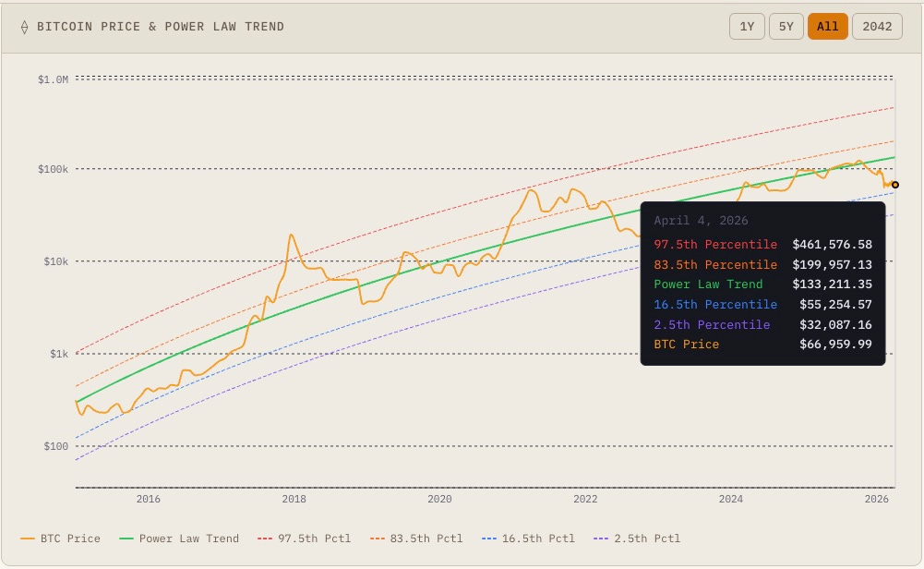Click the 2018 x-axis label
924x569 pixels.
(294, 499)
